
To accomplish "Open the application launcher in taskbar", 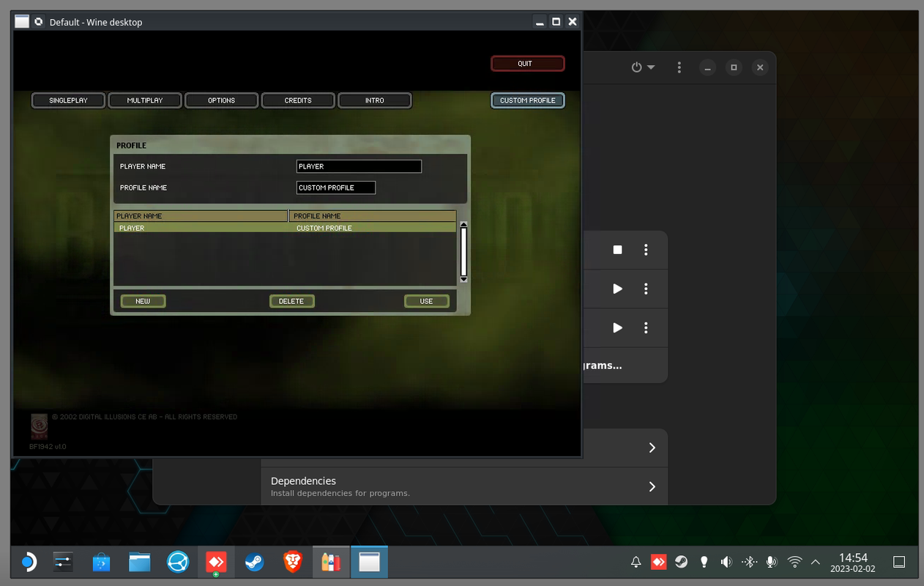I will point(27,563).
